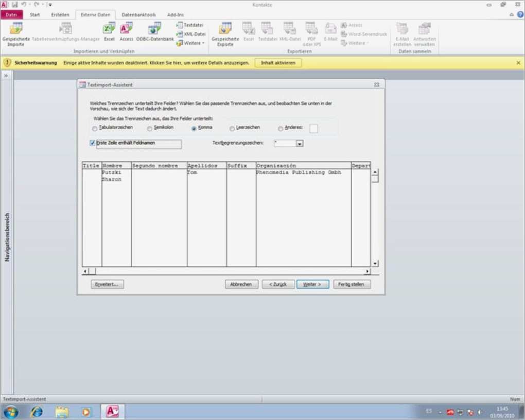The width and height of the screenshot is (525, 420).
Task: Minimize the ribbon with caret icon
Action: 511,15
